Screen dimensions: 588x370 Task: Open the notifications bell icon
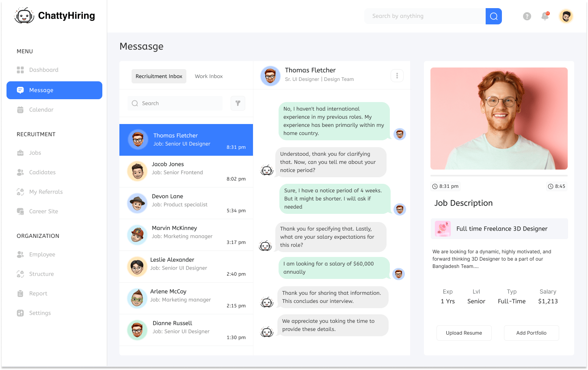(545, 16)
